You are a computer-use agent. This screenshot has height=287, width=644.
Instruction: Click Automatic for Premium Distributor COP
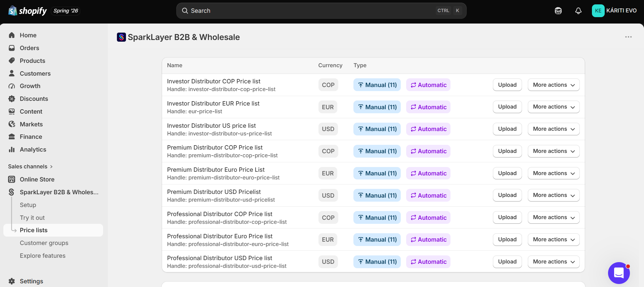(428, 151)
